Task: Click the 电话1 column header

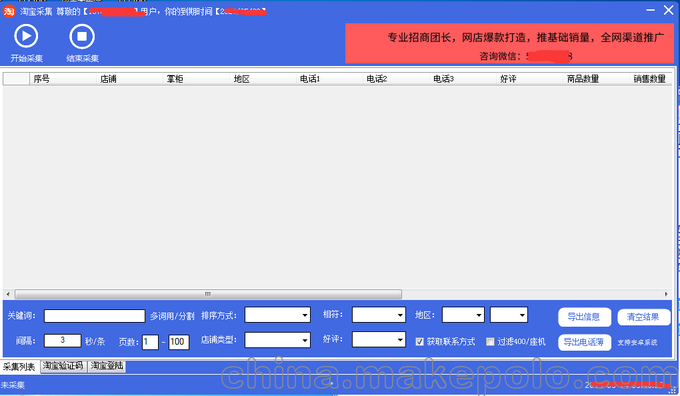Action: click(330, 79)
